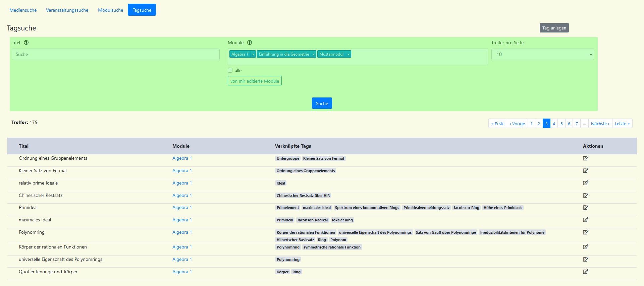Remove Mustermodul from module filter
Screen dimensions: 644x286
[x=348, y=54]
